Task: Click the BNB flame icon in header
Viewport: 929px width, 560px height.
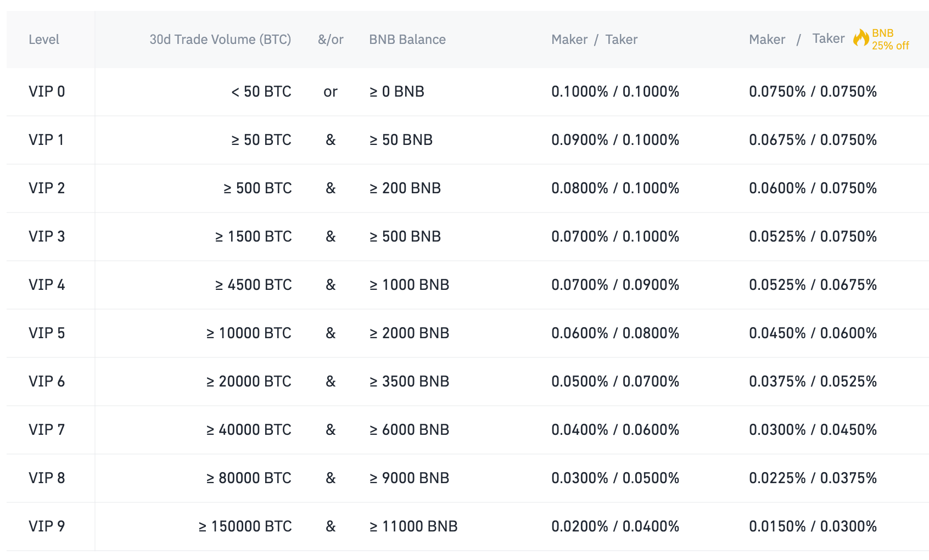Action: pyautogui.click(x=860, y=38)
